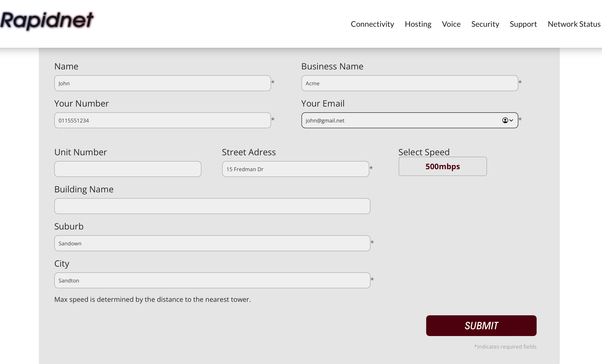Go to the Voice menu item

tap(451, 24)
